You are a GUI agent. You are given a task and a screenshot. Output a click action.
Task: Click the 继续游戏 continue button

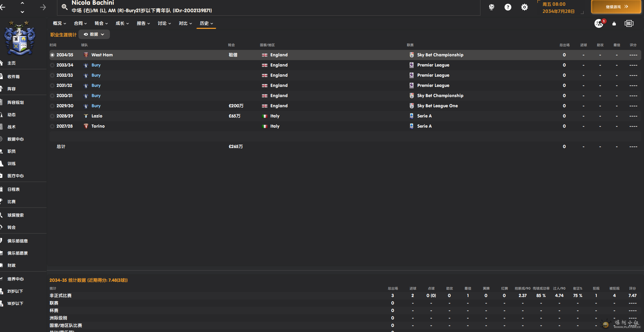pyautogui.click(x=616, y=7)
